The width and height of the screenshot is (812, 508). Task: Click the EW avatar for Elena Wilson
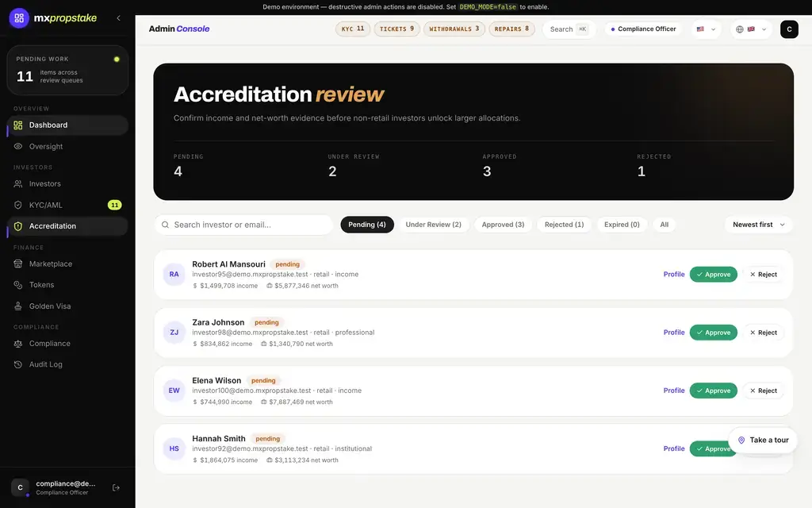[x=174, y=391]
